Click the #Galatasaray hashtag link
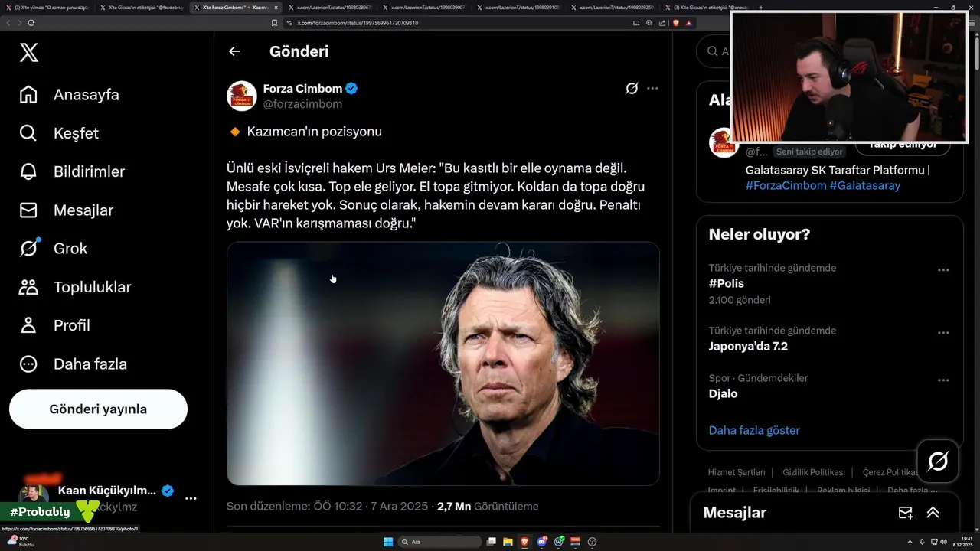 (864, 185)
